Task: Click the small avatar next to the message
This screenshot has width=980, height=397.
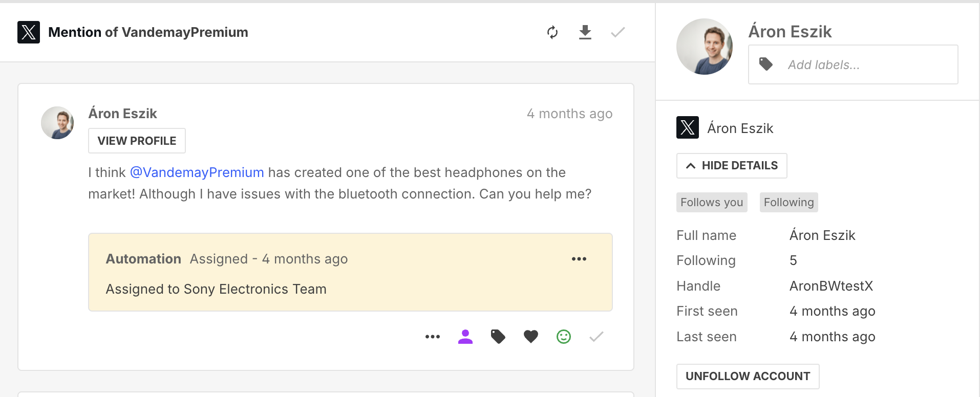Action: click(57, 123)
